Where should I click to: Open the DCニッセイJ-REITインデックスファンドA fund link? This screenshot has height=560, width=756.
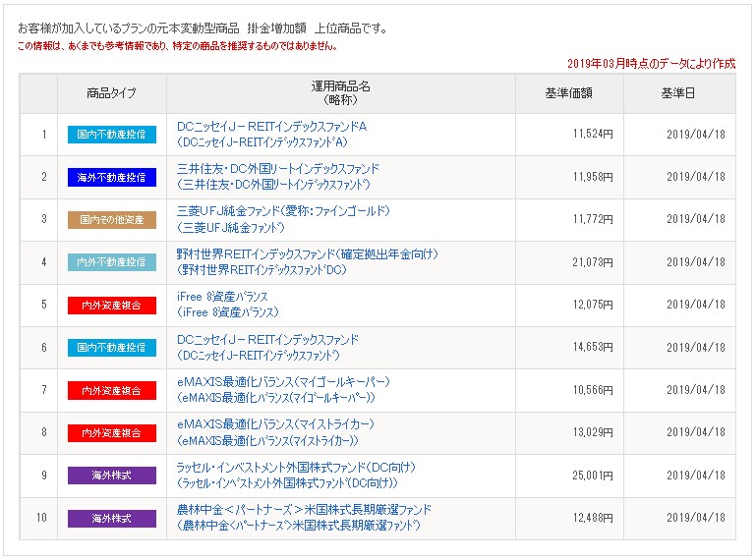[x=271, y=127]
